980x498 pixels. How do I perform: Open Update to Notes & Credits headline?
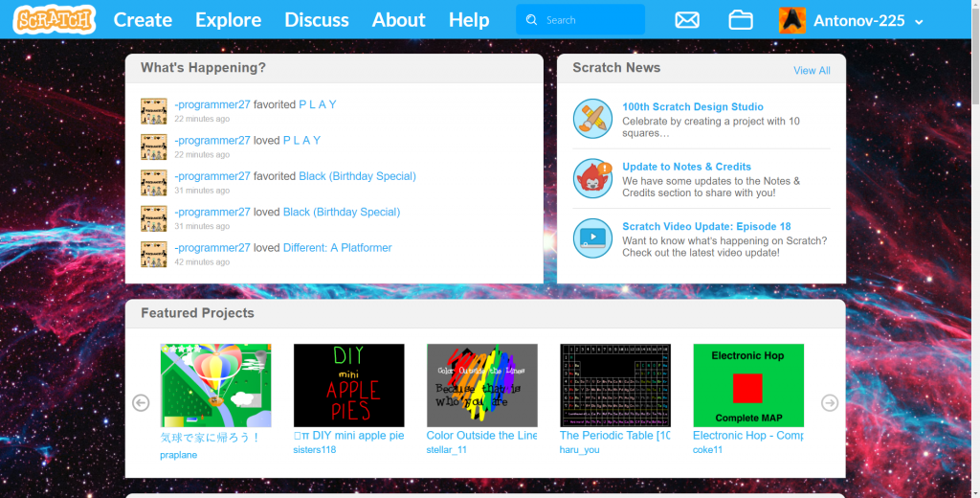point(686,167)
